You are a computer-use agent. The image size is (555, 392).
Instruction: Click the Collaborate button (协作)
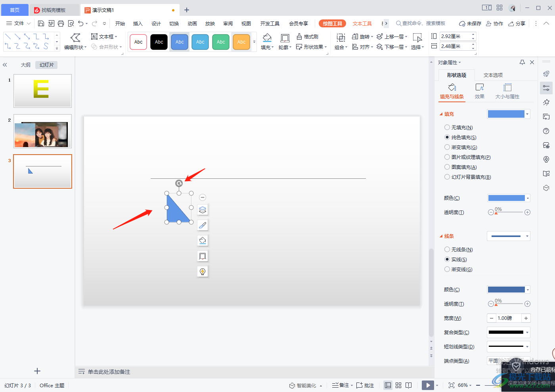(x=495, y=23)
